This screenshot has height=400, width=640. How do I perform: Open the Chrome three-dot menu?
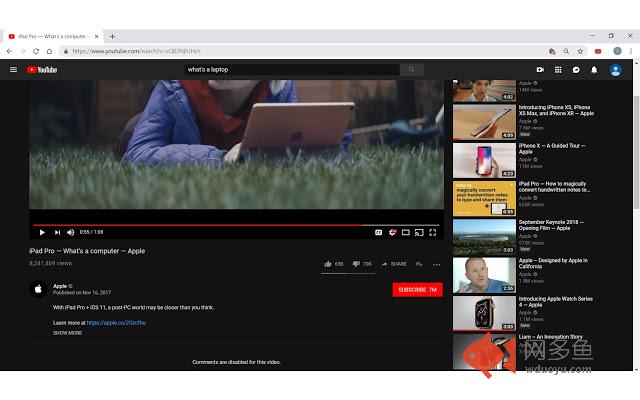[x=631, y=51]
